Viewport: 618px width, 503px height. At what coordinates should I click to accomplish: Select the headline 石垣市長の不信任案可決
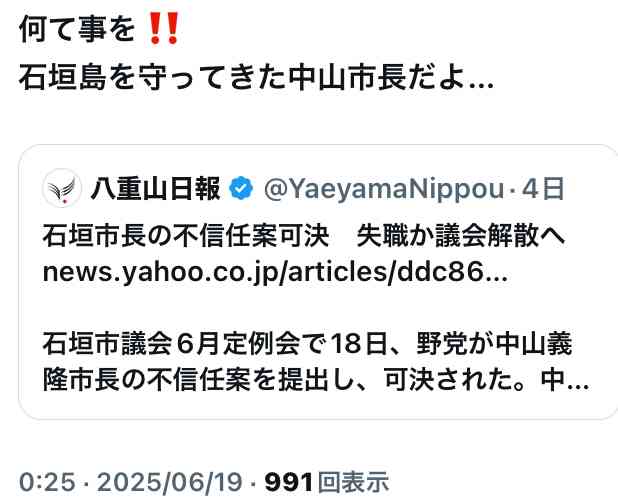186,236
